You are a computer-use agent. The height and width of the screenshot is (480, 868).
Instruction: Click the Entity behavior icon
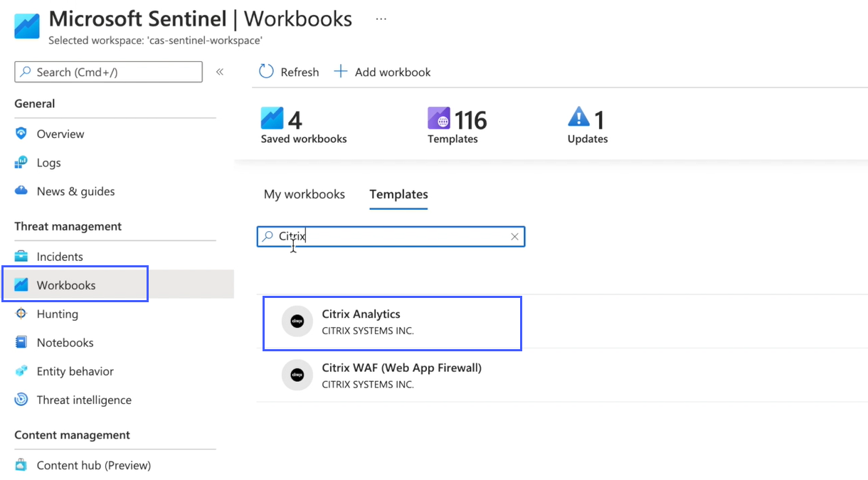(21, 371)
